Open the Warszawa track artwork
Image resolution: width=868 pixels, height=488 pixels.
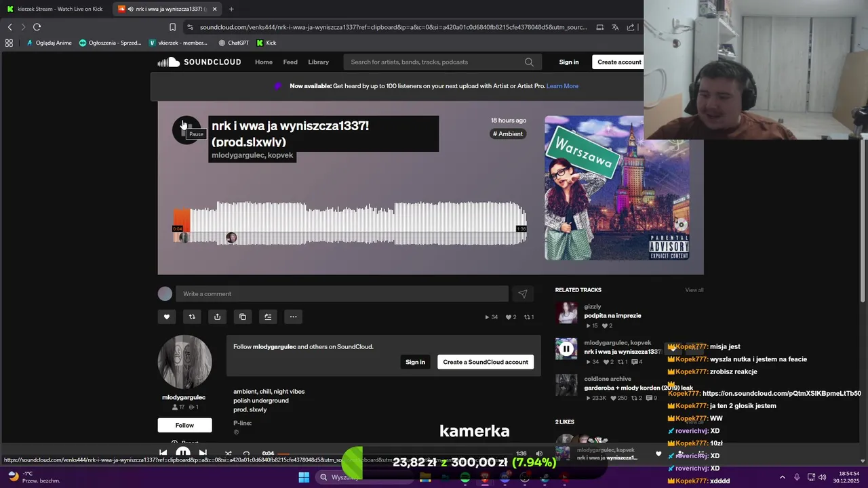point(617,188)
